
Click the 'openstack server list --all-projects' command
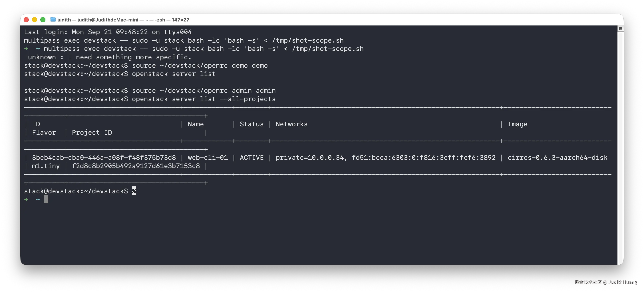point(204,99)
